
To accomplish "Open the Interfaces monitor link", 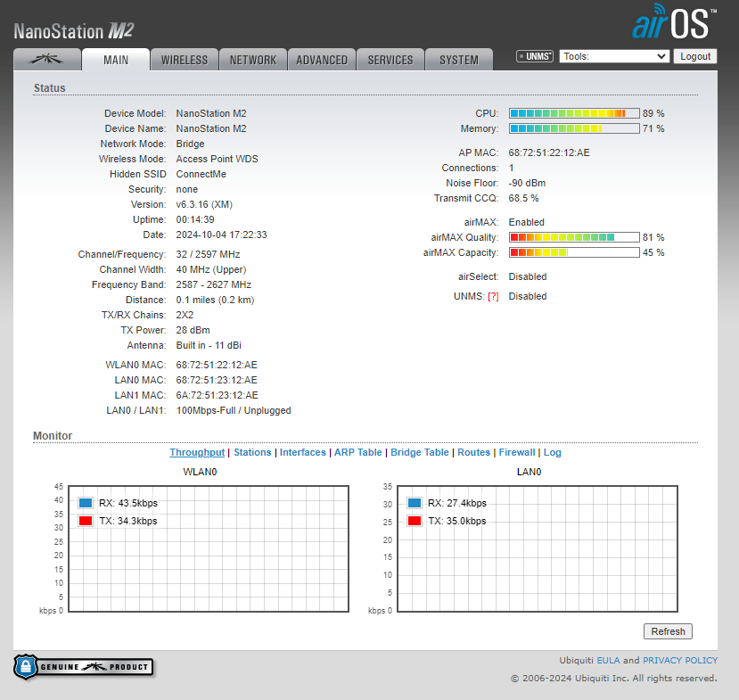I will (x=302, y=452).
